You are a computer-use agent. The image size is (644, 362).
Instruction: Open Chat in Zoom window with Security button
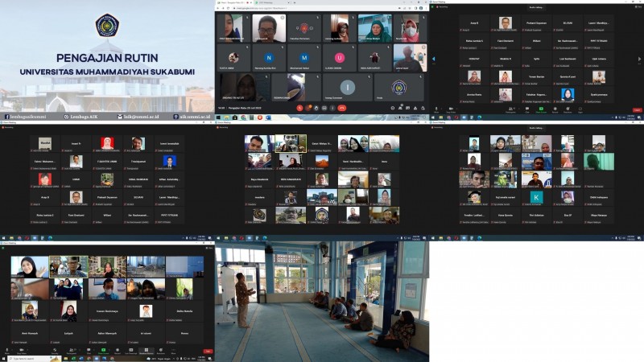click(89, 351)
